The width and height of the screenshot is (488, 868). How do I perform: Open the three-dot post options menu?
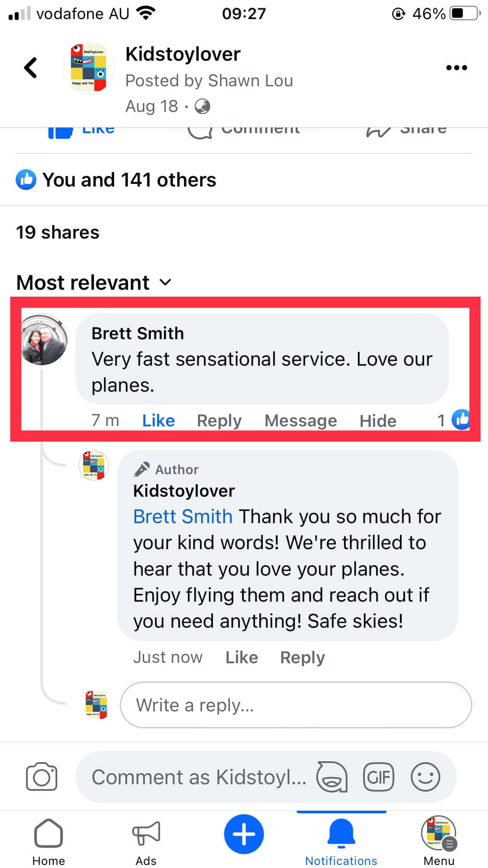point(456,68)
